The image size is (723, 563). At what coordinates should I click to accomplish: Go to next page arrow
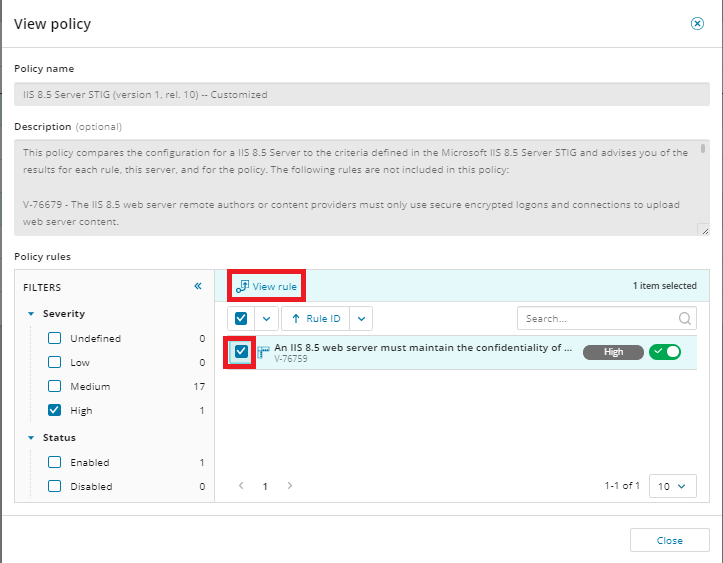click(290, 486)
